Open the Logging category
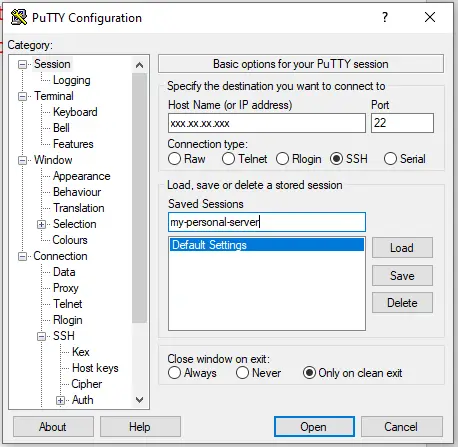Screen dimensions: 458x447 coord(72,80)
